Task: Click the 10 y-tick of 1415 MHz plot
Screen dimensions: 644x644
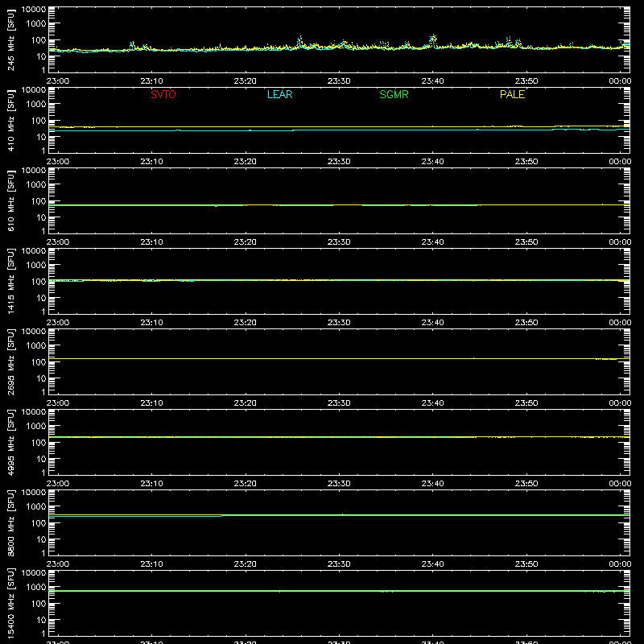Action: (x=41, y=298)
